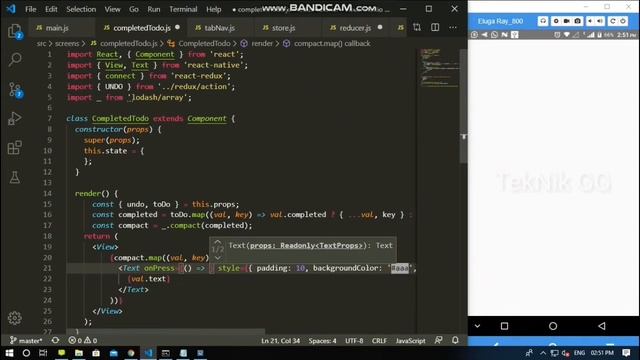The image size is (640, 360).
Task: Click the record circle icon in phone mirror
Action: click(556, 21)
